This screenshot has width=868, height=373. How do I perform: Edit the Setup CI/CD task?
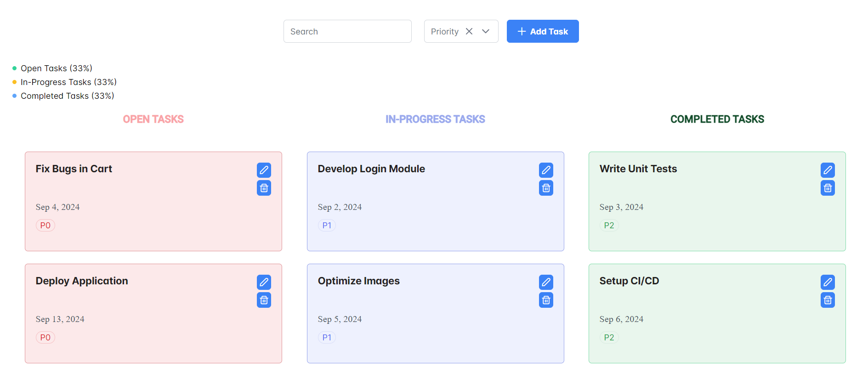[828, 282]
